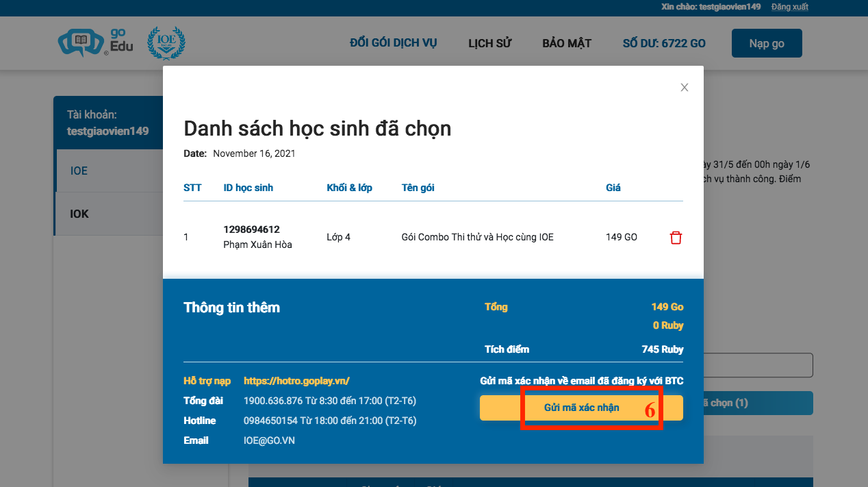The height and width of the screenshot is (487, 868).
Task: Click the IOE laurel emblem logo
Action: tap(166, 42)
